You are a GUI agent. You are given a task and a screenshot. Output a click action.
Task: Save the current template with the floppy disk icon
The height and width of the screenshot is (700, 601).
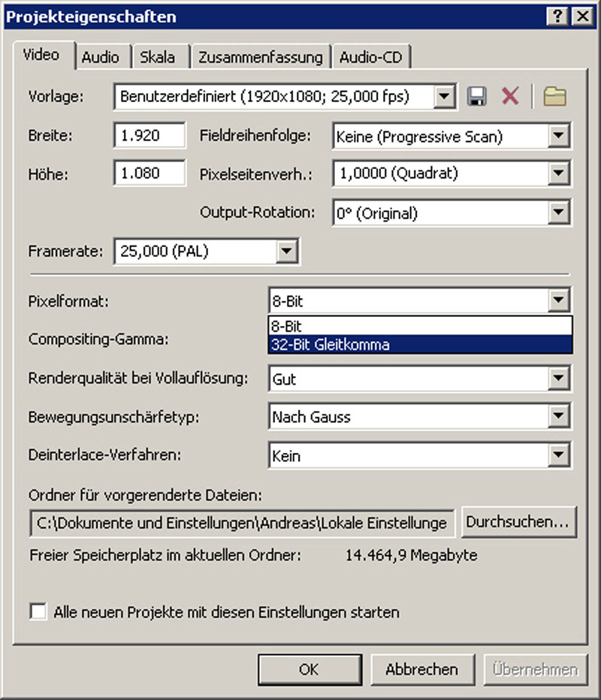point(476,96)
